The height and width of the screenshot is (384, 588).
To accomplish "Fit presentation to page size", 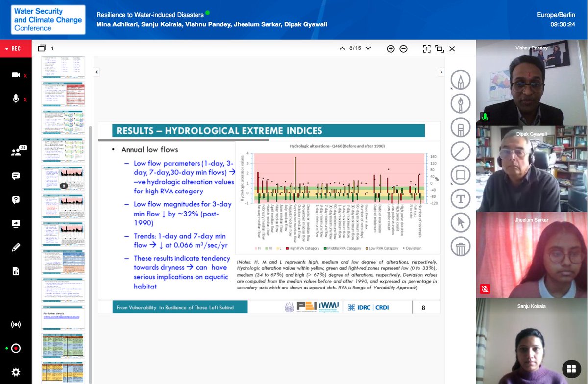I will (427, 48).
